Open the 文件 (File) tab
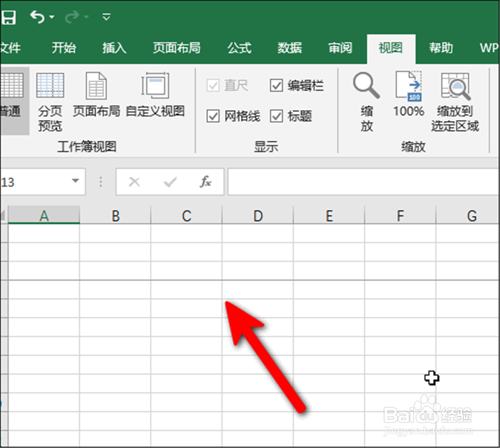This screenshot has height=448, width=500. click(10, 48)
